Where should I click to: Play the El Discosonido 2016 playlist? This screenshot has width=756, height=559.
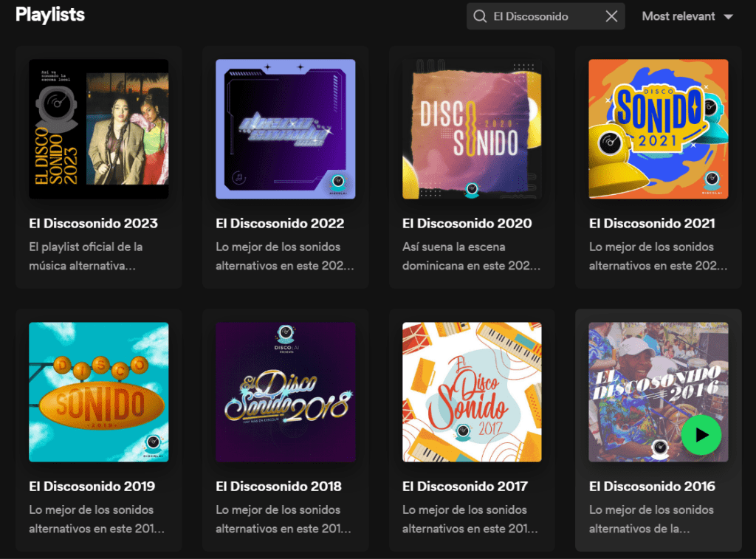click(701, 435)
